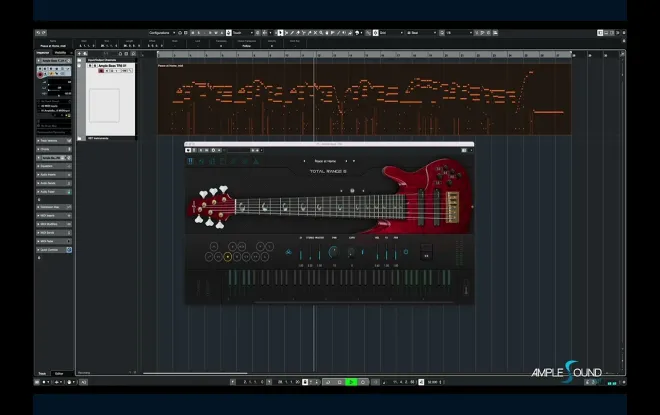The image size is (660, 415).
Task: Click the Redo arrow in the top-left toolbar
Action: coord(44,32)
